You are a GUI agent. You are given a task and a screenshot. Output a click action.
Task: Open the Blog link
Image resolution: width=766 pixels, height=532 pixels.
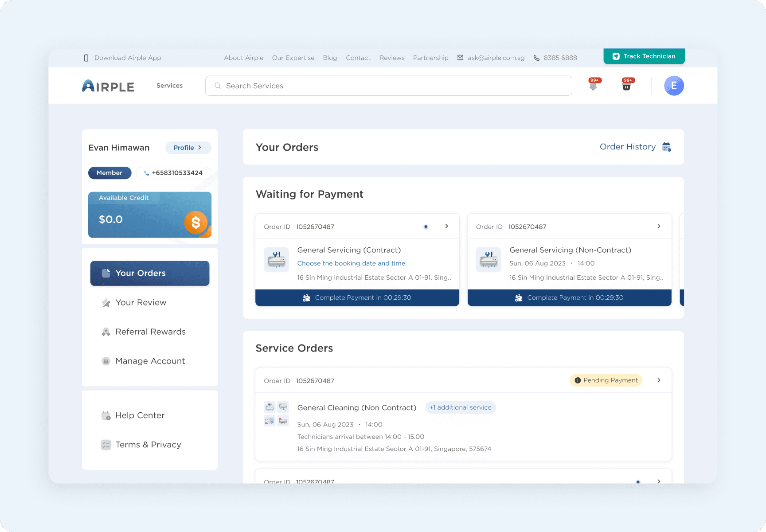tap(330, 58)
